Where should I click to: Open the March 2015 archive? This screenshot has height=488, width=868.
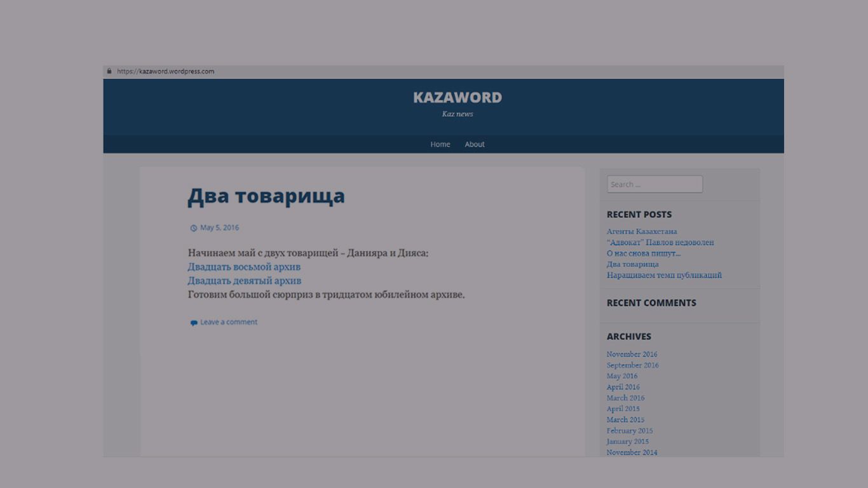(626, 419)
